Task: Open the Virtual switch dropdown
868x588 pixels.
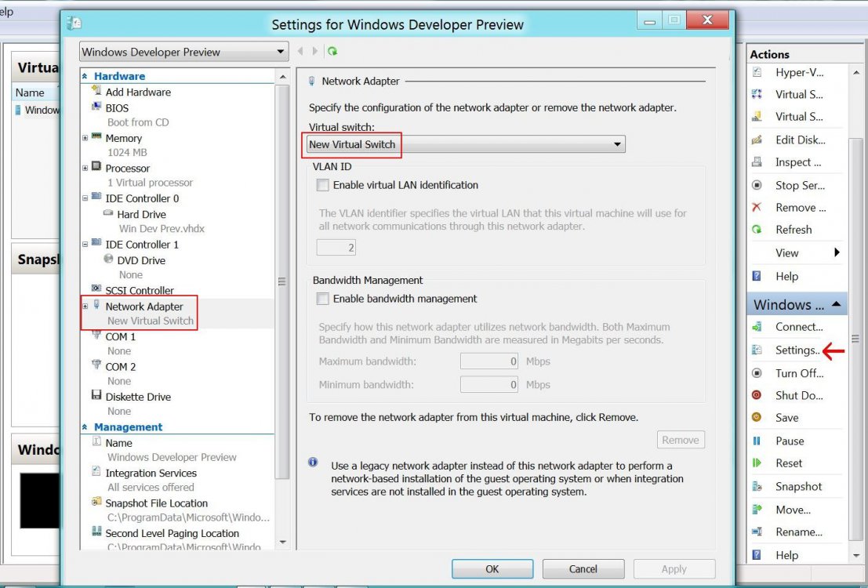Action: (x=466, y=144)
